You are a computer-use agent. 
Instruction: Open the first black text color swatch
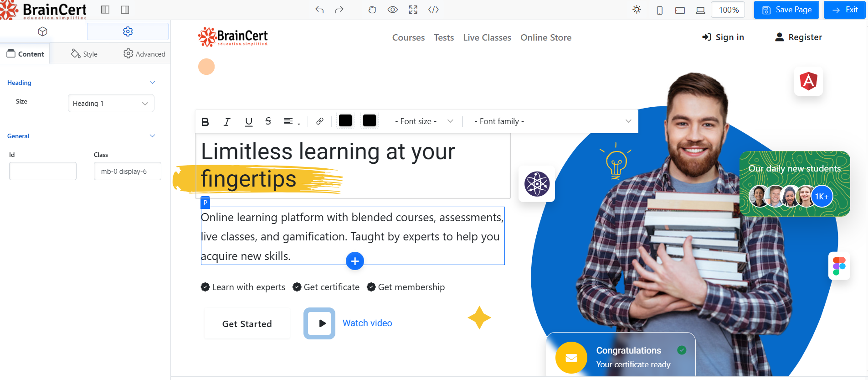click(345, 120)
